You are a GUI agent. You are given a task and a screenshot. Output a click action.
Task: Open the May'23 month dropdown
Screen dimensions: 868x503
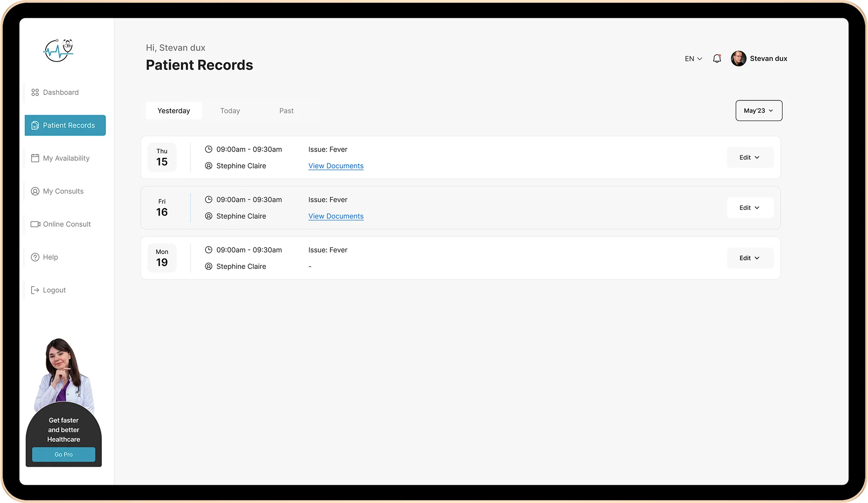(758, 110)
